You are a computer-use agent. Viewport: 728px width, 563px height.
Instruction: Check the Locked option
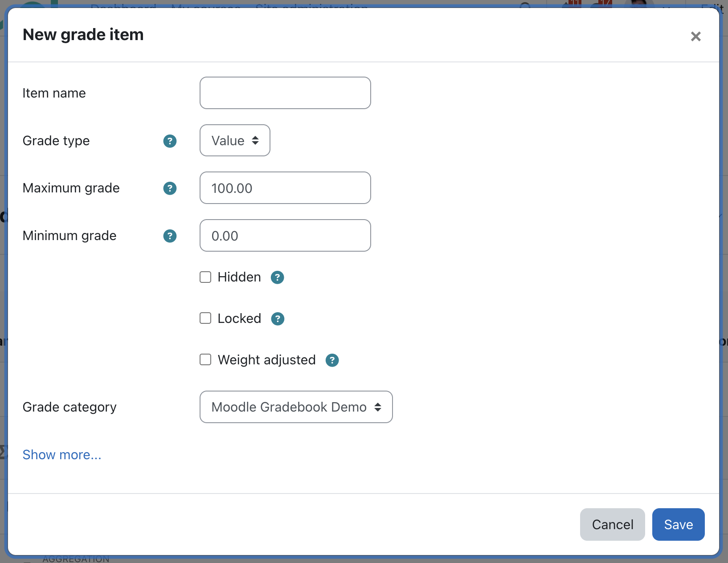(x=205, y=318)
